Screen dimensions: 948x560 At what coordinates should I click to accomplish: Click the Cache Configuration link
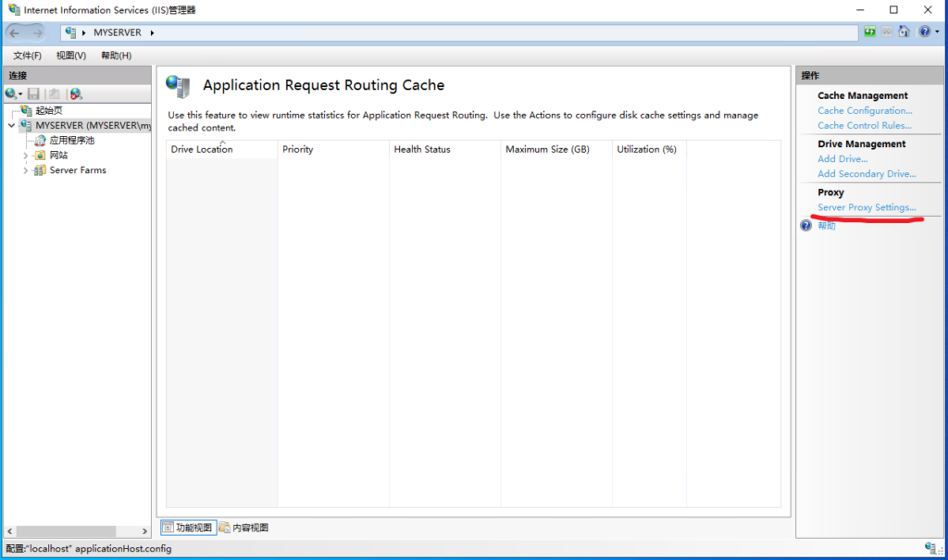(x=865, y=110)
